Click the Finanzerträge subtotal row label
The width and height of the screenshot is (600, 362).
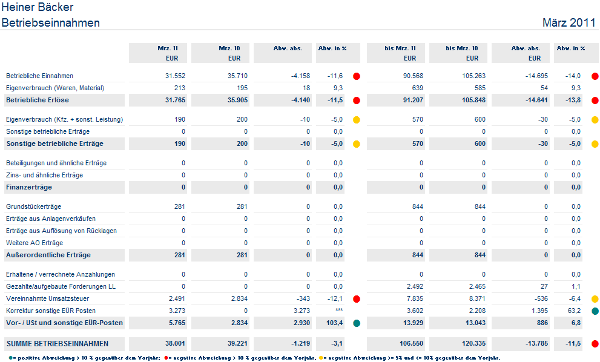(29, 188)
